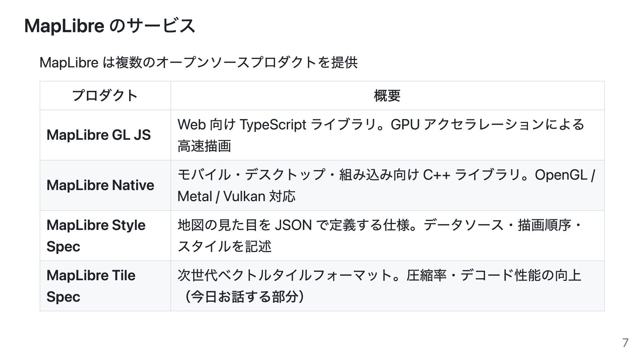
Task: Select the "MapLibre GL JS" product cell
Action: tap(99, 135)
